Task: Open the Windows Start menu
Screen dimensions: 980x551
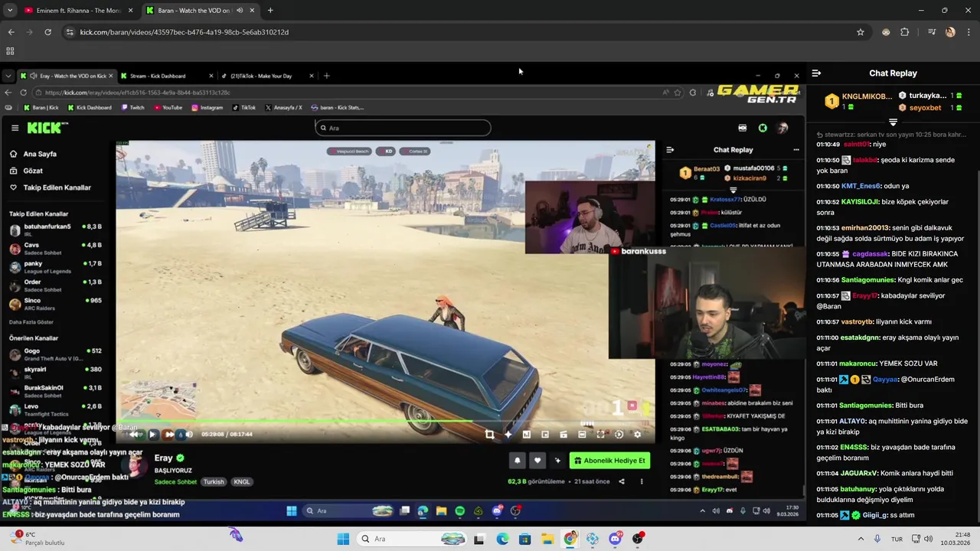Action: pos(343,539)
